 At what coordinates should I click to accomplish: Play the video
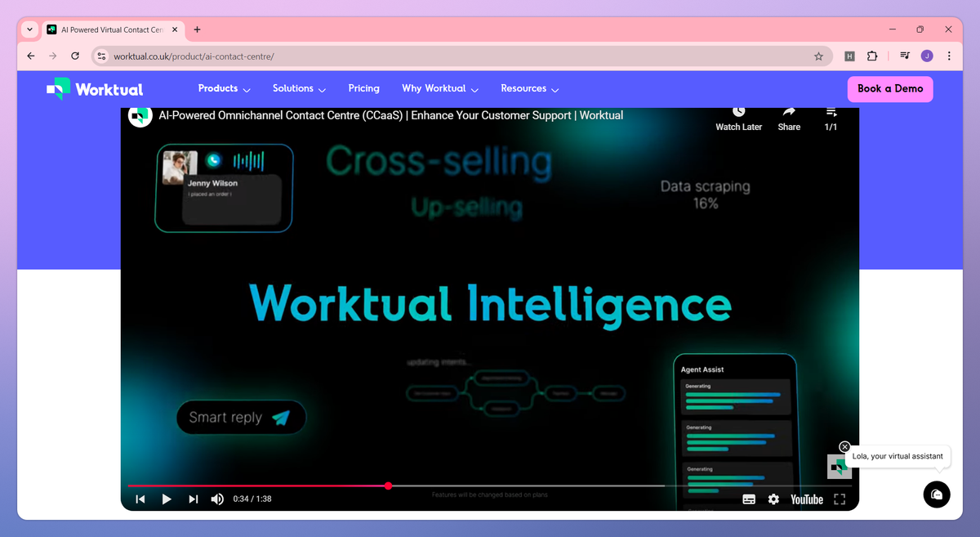(x=167, y=499)
